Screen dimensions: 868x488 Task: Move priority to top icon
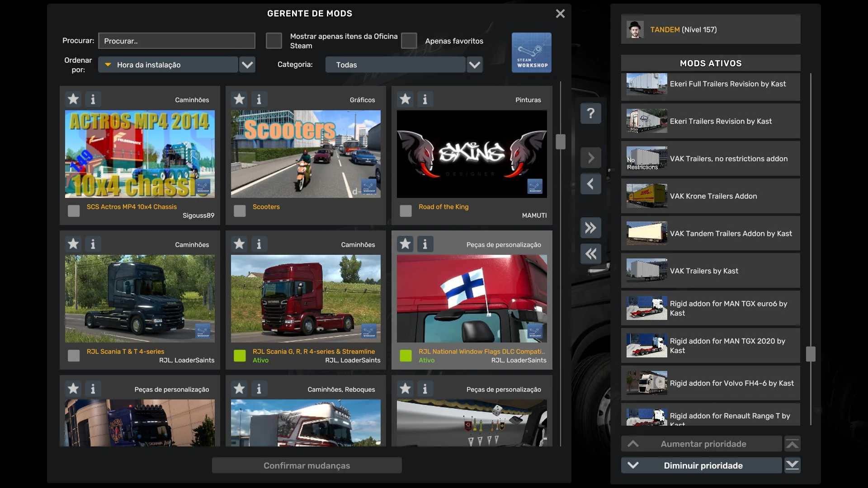pos(792,444)
